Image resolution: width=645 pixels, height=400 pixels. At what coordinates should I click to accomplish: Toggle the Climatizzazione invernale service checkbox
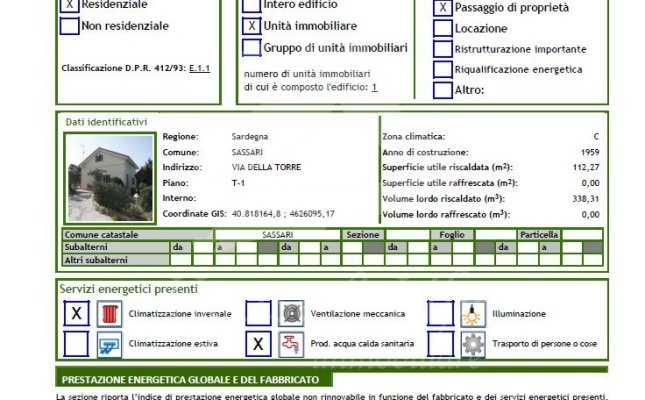coord(76,314)
